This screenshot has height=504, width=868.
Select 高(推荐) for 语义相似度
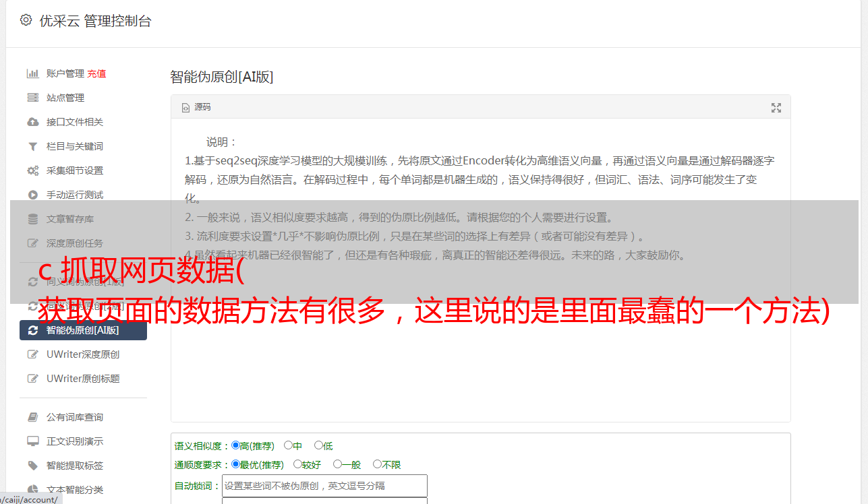pyautogui.click(x=235, y=445)
